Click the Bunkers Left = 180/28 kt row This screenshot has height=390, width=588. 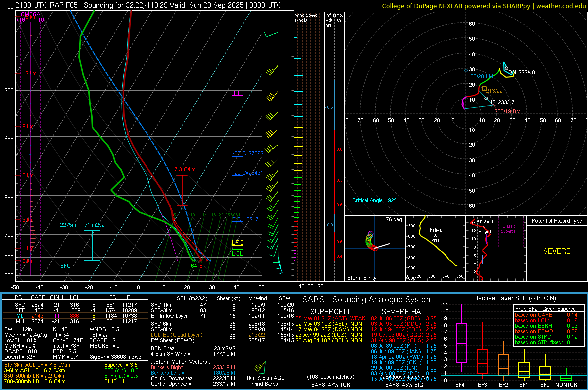[x=193, y=373]
